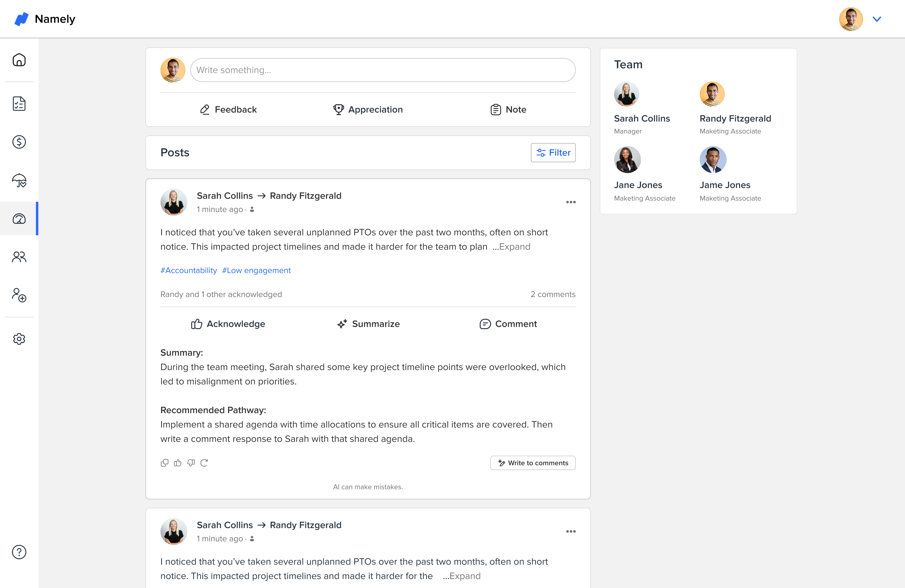Thumbs up the AI summary
Viewport: 905px width, 588px height.
pyautogui.click(x=178, y=463)
